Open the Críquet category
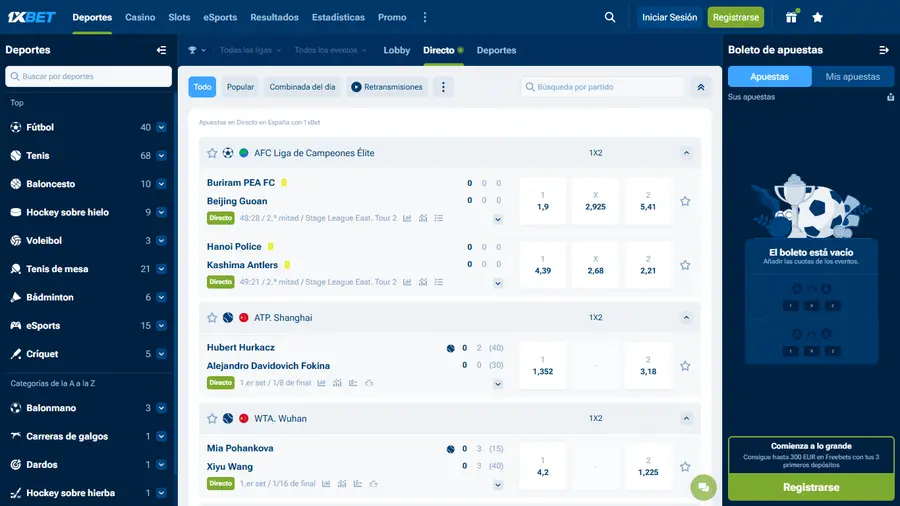The height and width of the screenshot is (506, 900). (42, 354)
